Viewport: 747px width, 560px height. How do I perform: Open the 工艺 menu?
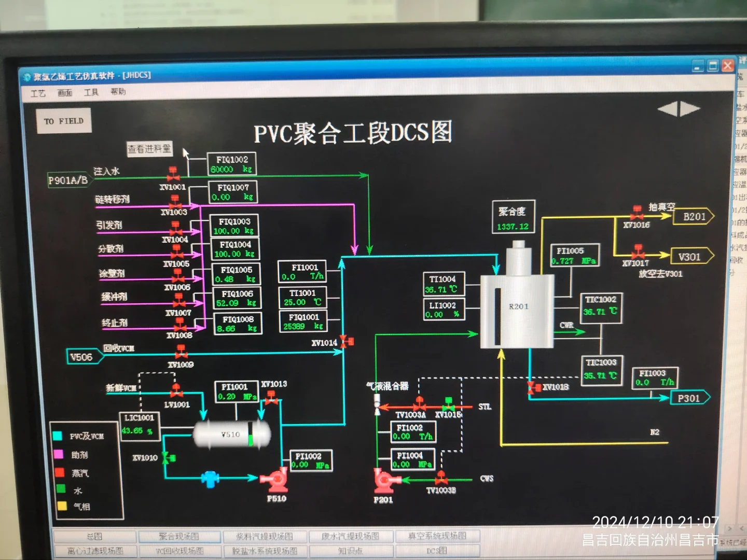pyautogui.click(x=38, y=93)
